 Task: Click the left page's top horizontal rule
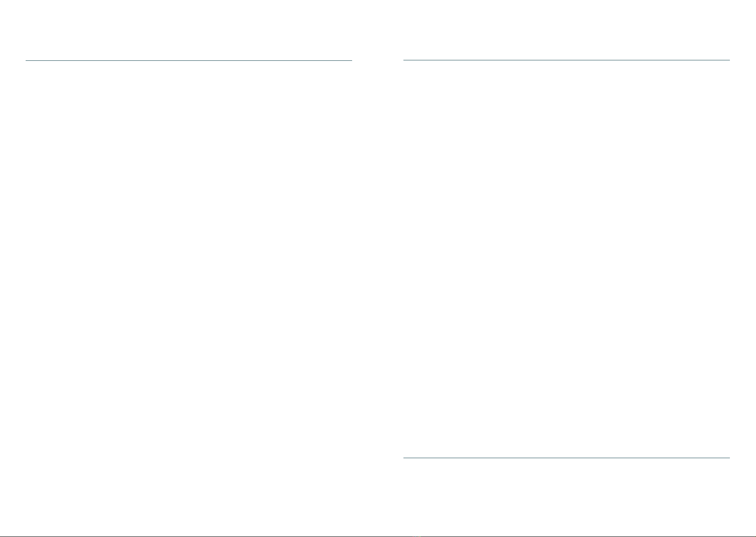[189, 60]
